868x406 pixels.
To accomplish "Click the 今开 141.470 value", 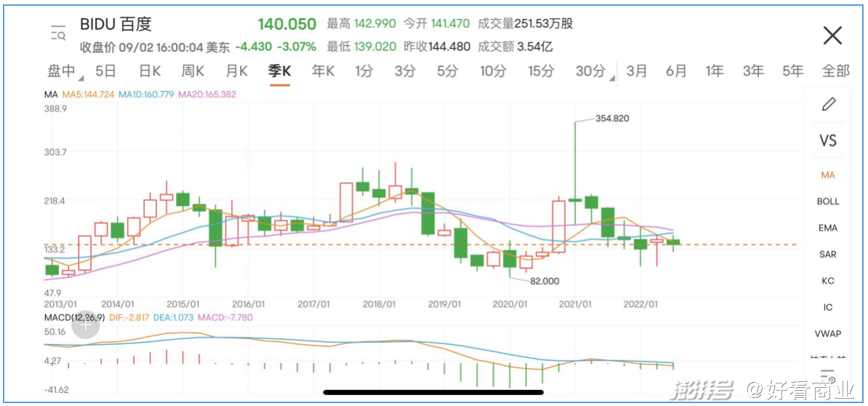I will pos(436,24).
